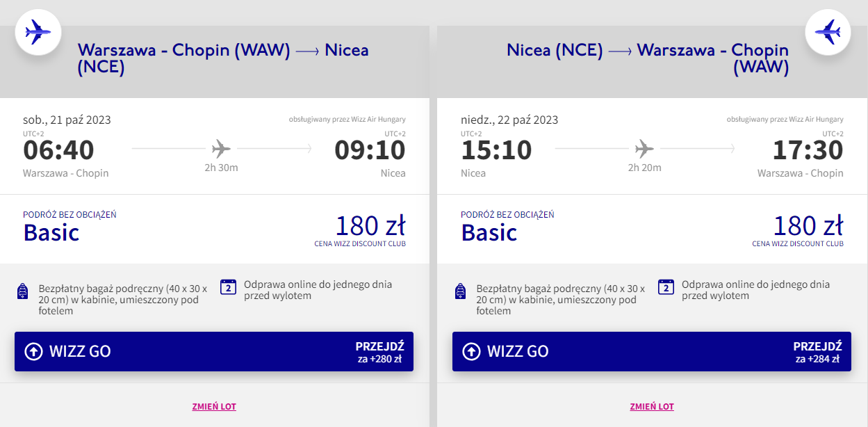This screenshot has width=868, height=427.
Task: Select the return Basic fare 180 zł price
Action: point(808,227)
